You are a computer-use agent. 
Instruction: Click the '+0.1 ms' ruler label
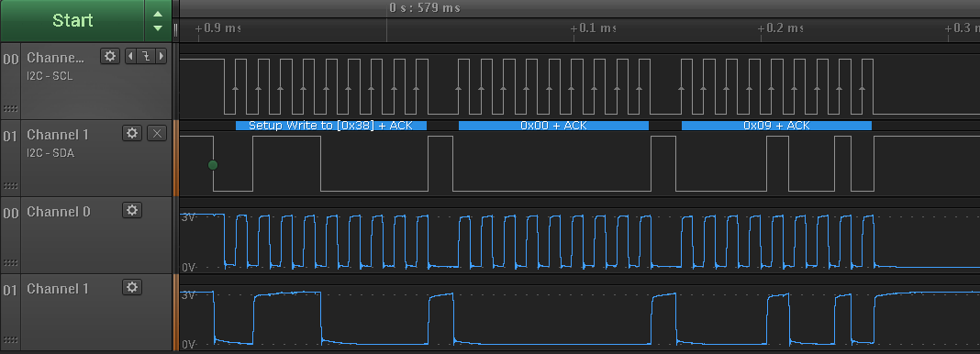(593, 28)
